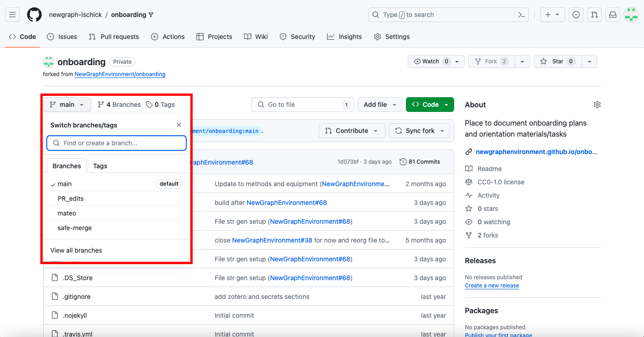This screenshot has height=337, width=644.
Task: Click the onboarding repository name in breadcrumb
Action: [x=128, y=15]
